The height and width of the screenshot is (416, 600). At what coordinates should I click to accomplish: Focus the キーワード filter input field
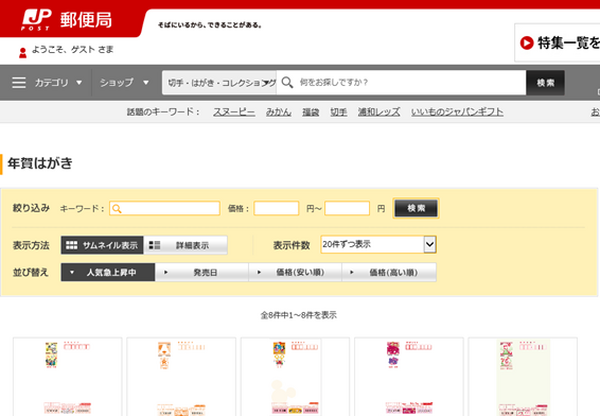pyautogui.click(x=165, y=209)
